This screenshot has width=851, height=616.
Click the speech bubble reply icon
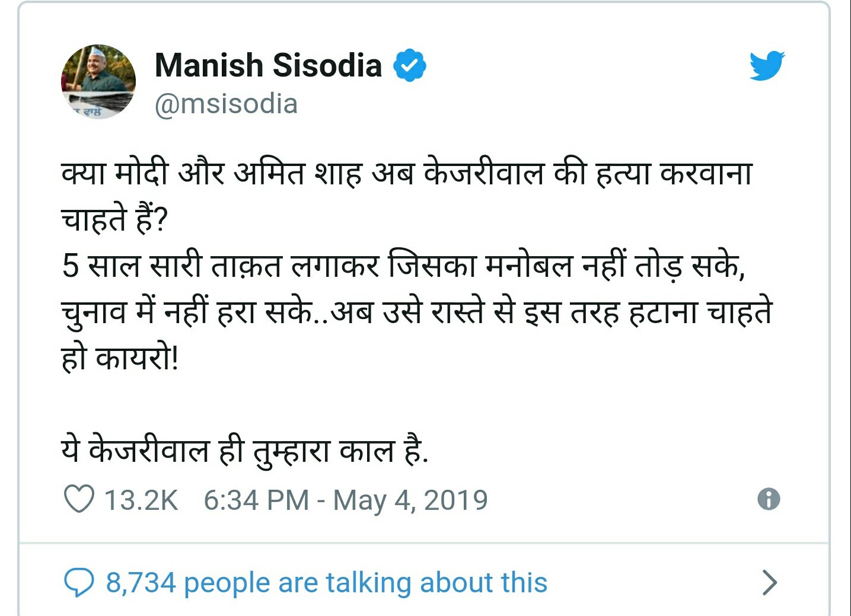pos(78,583)
